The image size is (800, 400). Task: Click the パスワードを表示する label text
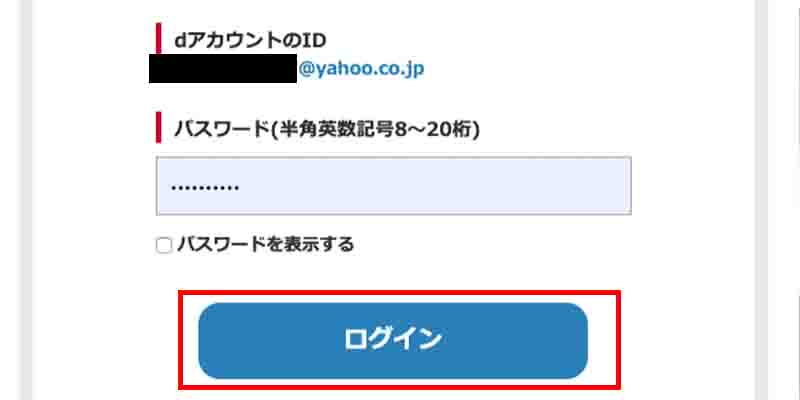click(x=265, y=245)
